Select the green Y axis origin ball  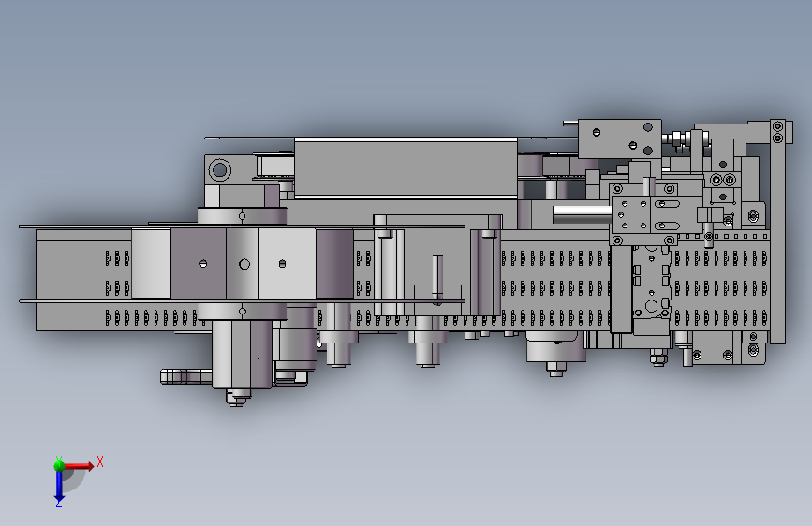tap(59, 465)
